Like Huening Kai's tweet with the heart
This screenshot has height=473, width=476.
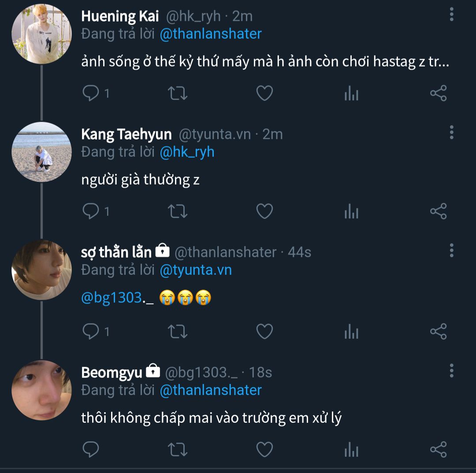coord(264,93)
